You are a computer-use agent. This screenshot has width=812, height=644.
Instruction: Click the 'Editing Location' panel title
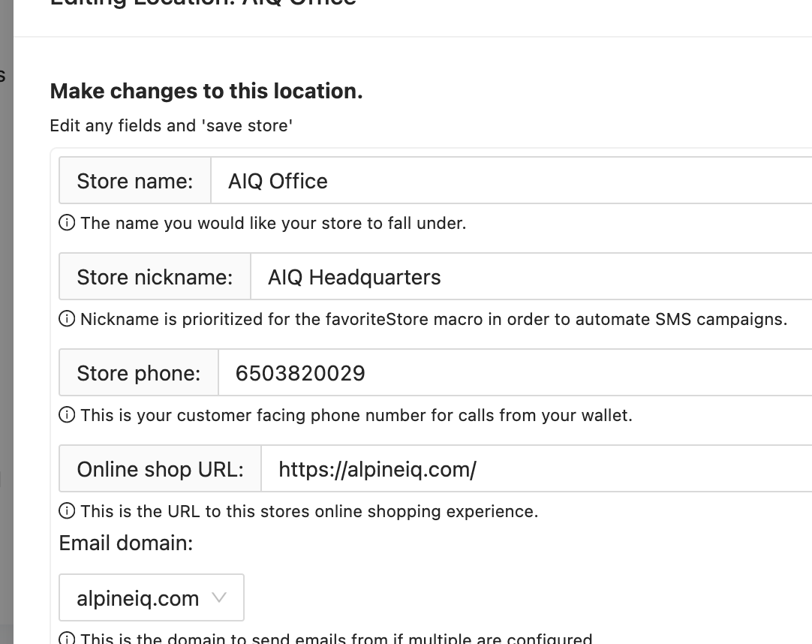click(203, 2)
